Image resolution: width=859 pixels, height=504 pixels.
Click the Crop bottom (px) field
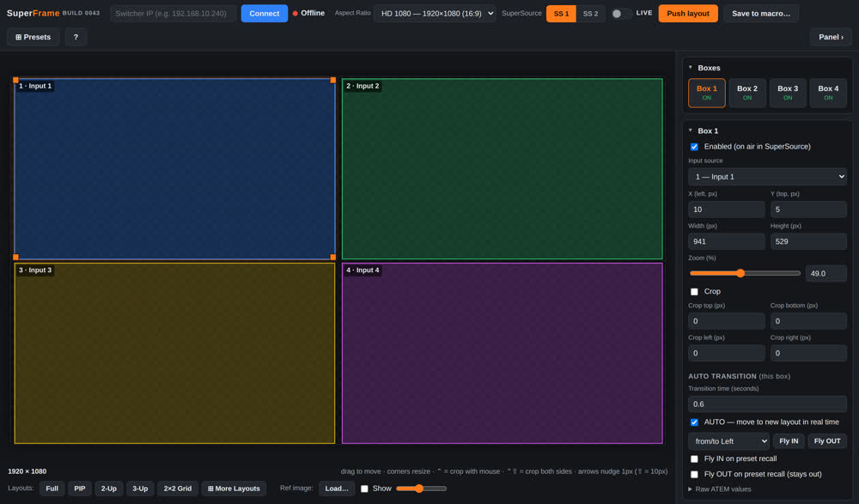click(x=808, y=321)
